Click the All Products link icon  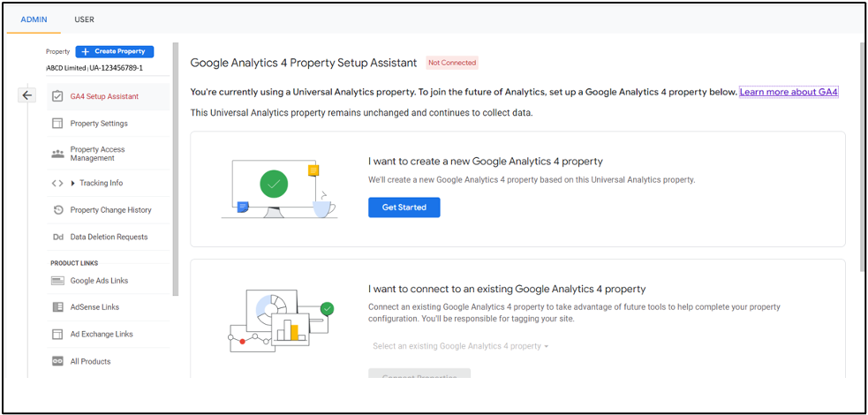point(57,361)
